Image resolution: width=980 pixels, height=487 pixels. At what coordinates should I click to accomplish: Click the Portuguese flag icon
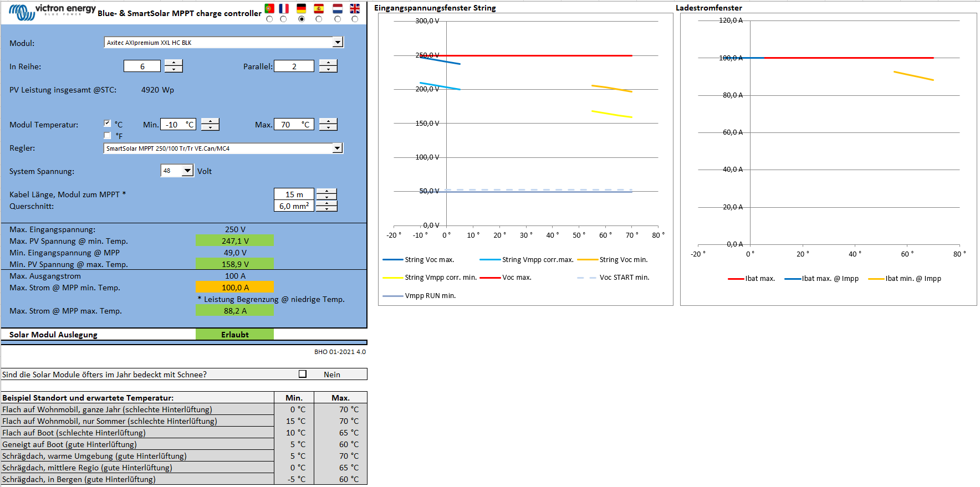click(x=269, y=8)
